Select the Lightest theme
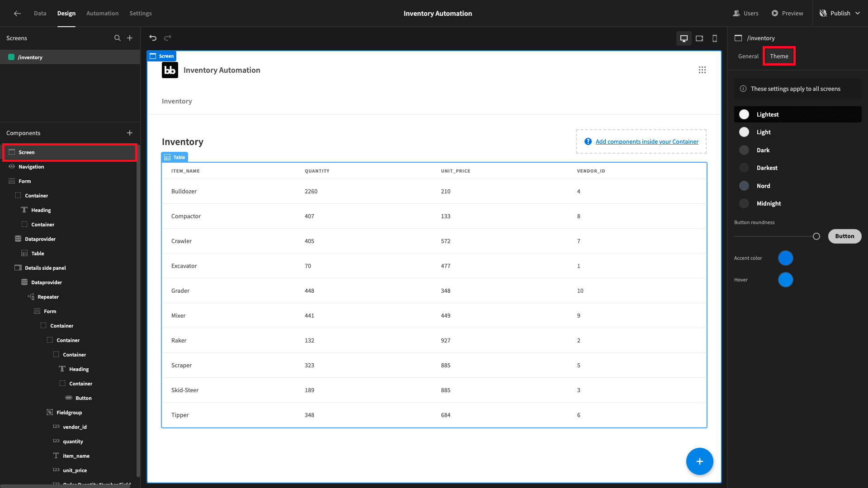 click(797, 114)
